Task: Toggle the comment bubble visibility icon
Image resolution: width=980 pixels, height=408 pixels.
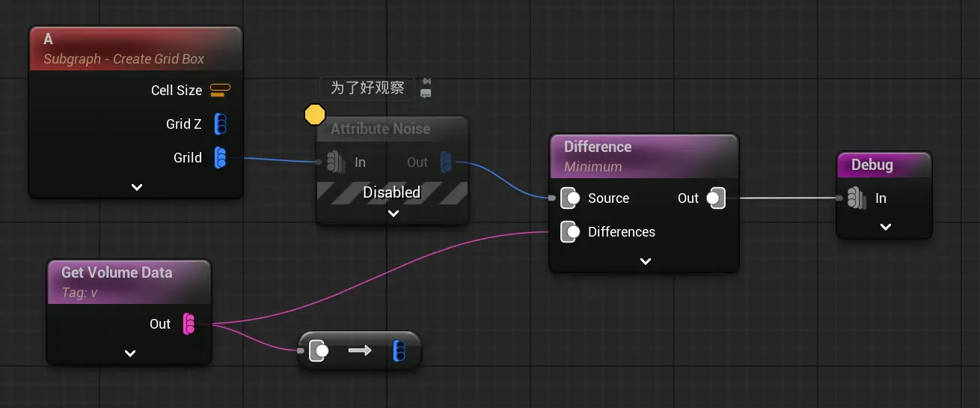Action: (426, 94)
